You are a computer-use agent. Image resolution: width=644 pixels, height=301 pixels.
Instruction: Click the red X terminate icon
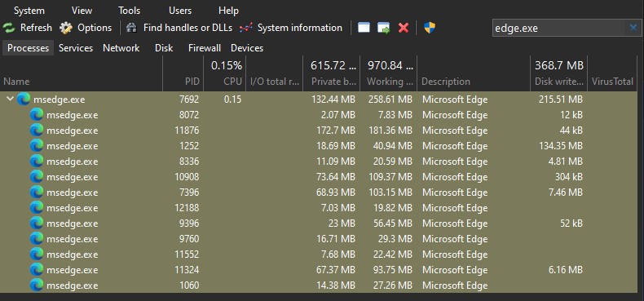click(x=404, y=28)
